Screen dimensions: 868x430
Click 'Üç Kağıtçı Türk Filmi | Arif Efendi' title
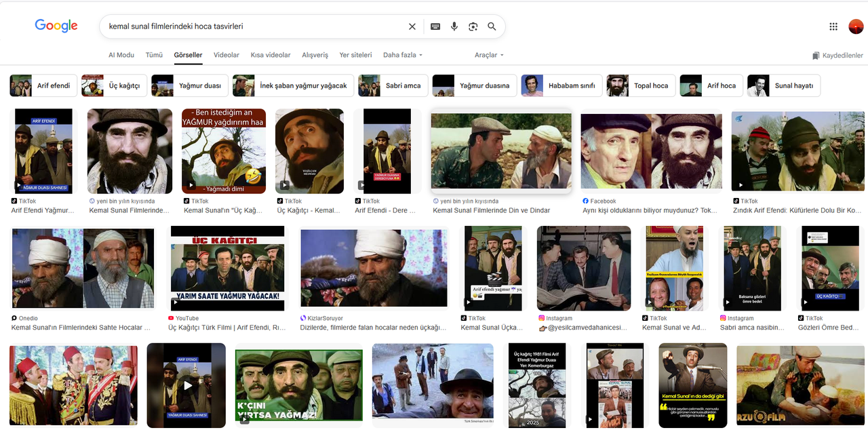click(x=227, y=328)
